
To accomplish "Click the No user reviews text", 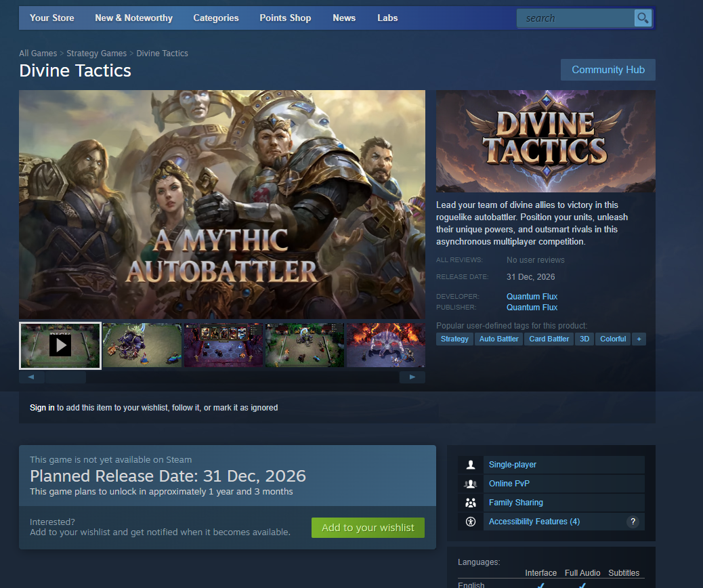I will pyautogui.click(x=535, y=259).
